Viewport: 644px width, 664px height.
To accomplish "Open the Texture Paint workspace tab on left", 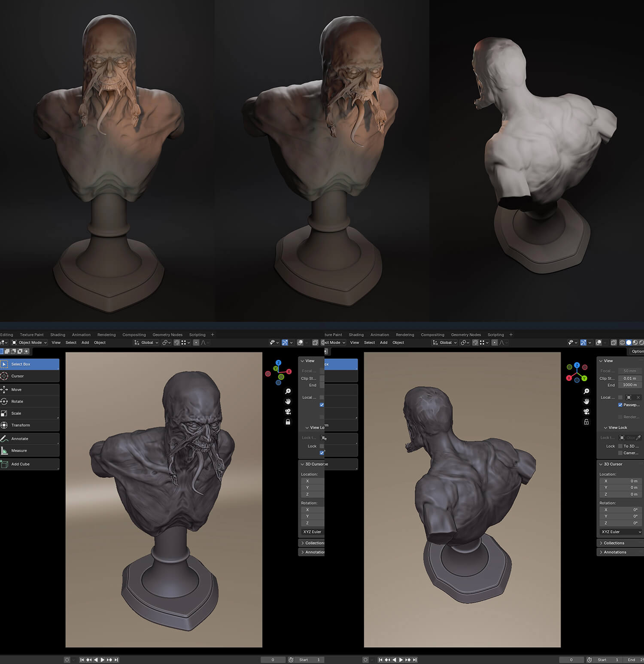I will click(32, 335).
